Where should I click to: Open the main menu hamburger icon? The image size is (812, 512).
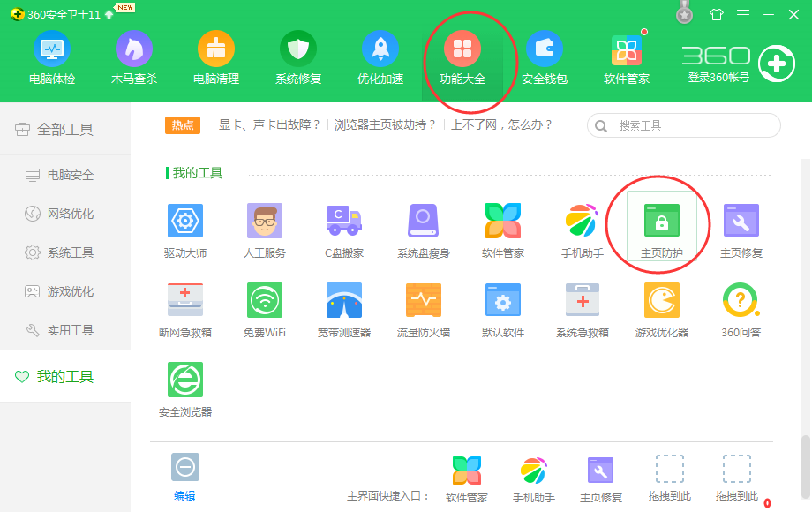tap(743, 14)
